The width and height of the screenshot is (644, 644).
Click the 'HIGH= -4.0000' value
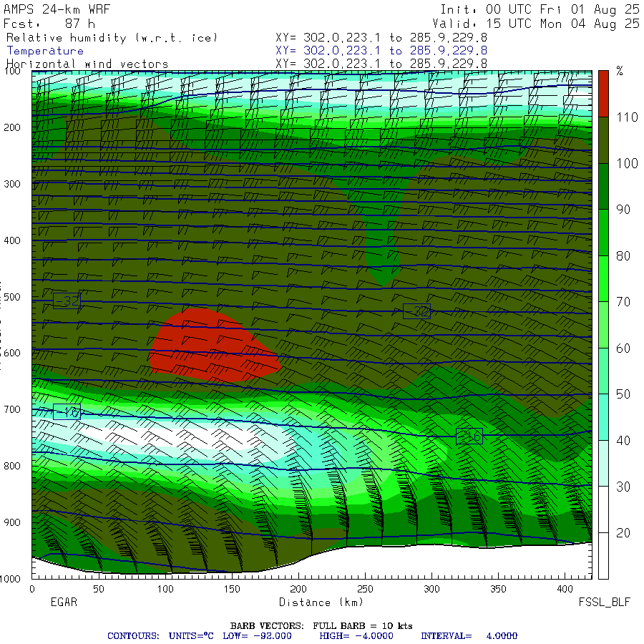point(356,636)
